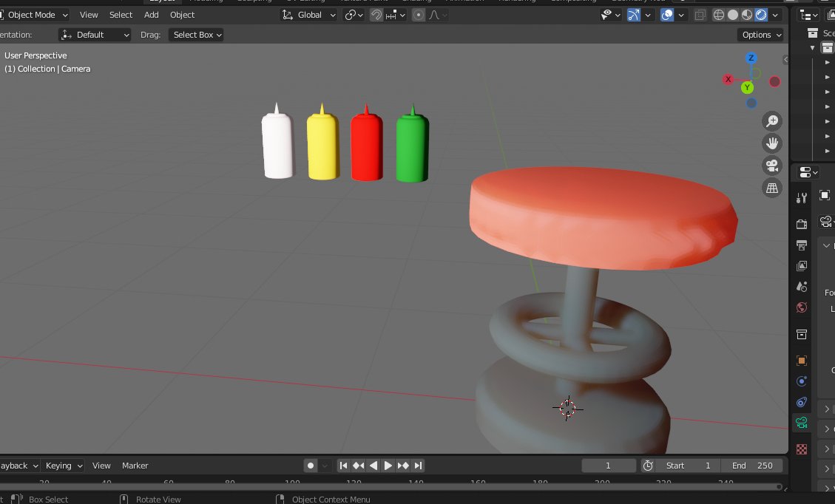The width and height of the screenshot is (835, 504).
Task: Open the timeline View menu
Action: pos(101,466)
